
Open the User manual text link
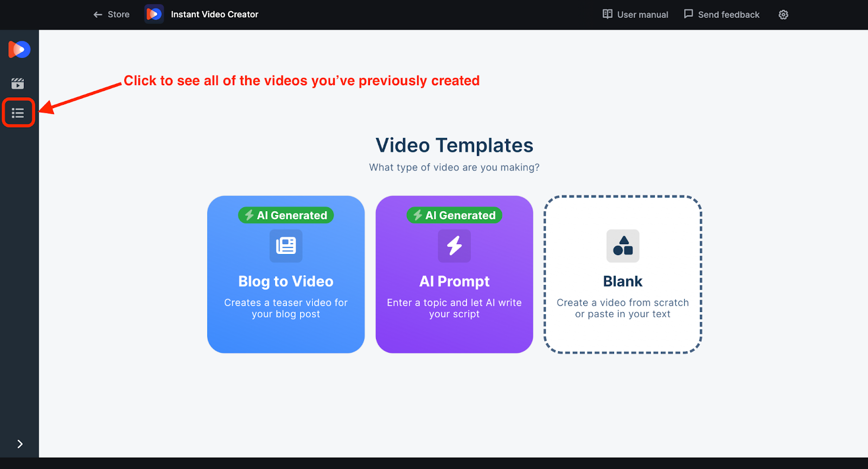coord(642,15)
